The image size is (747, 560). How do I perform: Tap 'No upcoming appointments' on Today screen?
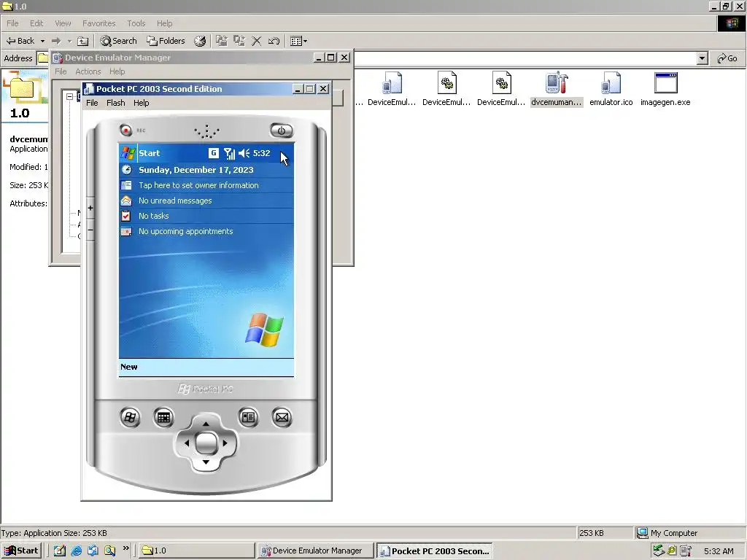(186, 231)
